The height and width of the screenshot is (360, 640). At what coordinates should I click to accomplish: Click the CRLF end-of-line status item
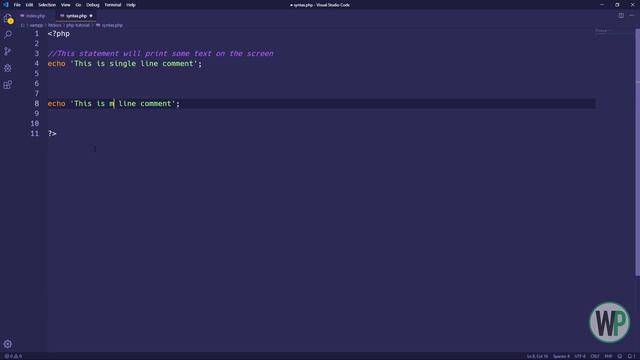point(595,356)
